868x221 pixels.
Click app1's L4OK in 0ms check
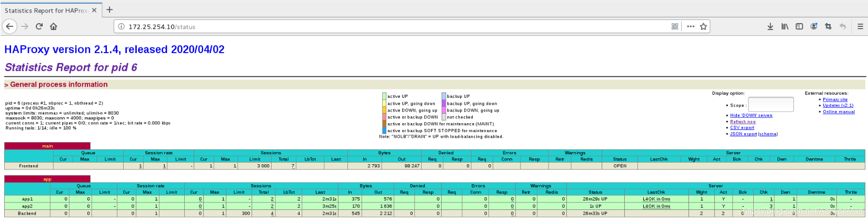point(656,199)
